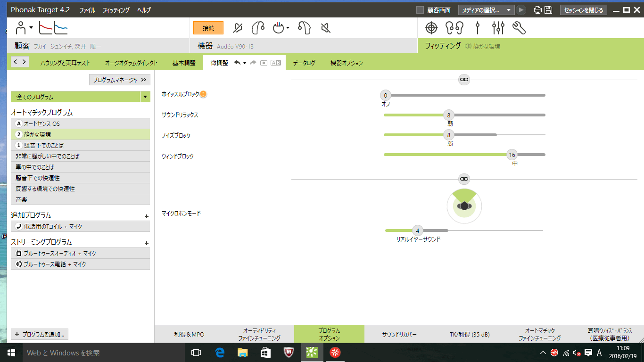Click the ウィンドブロック slider handle
Image resolution: width=644 pixels, height=362 pixels.
point(512,155)
